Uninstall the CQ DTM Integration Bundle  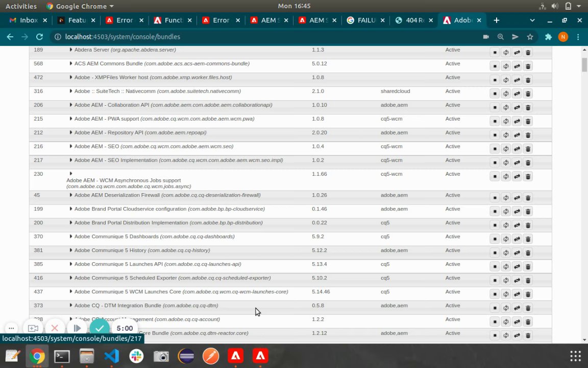[528, 308]
